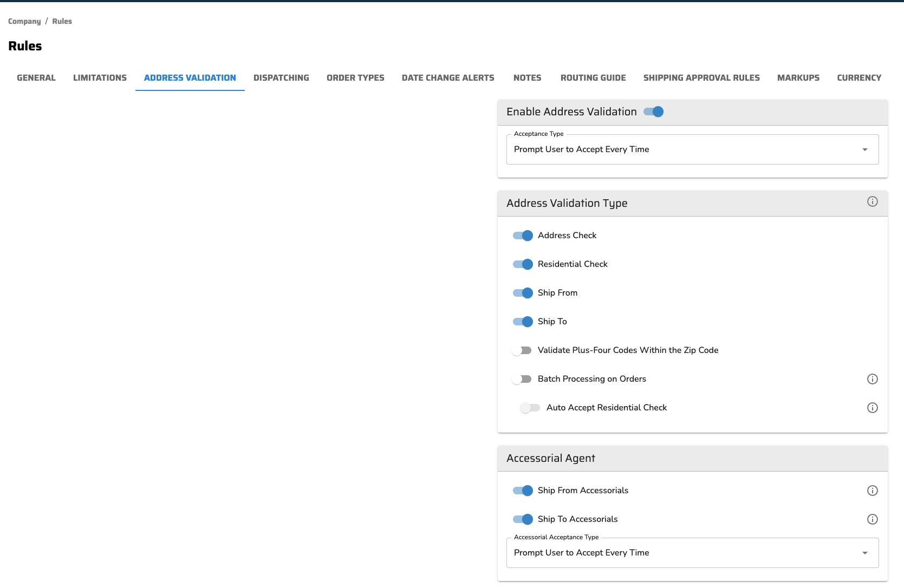
Task: Open the Limitations tab
Action: coord(100,78)
